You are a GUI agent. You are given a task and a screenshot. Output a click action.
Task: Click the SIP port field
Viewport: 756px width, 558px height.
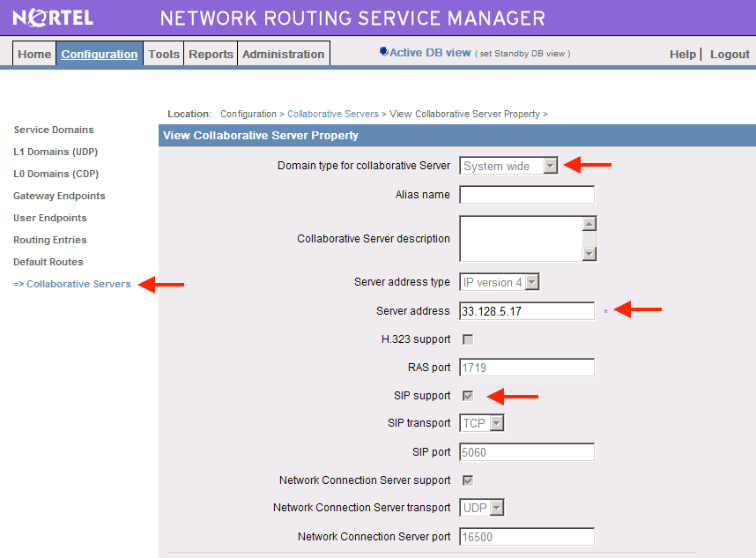pos(527,452)
